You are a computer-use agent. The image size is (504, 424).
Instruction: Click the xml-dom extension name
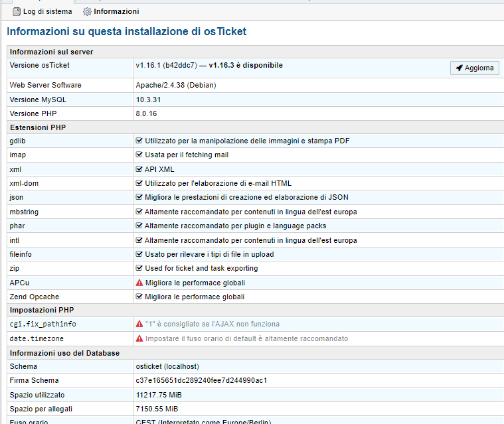tap(24, 183)
